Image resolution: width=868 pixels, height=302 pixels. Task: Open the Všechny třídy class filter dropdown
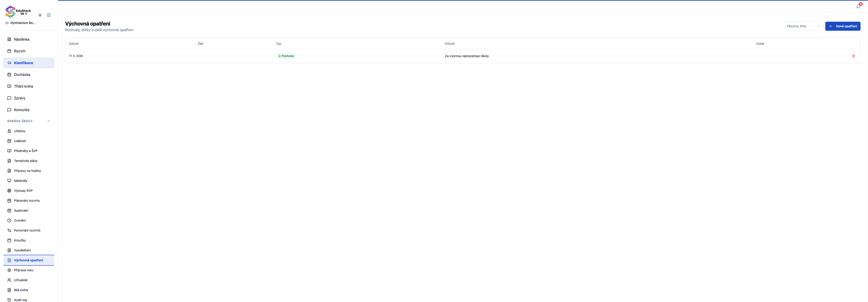tap(803, 26)
